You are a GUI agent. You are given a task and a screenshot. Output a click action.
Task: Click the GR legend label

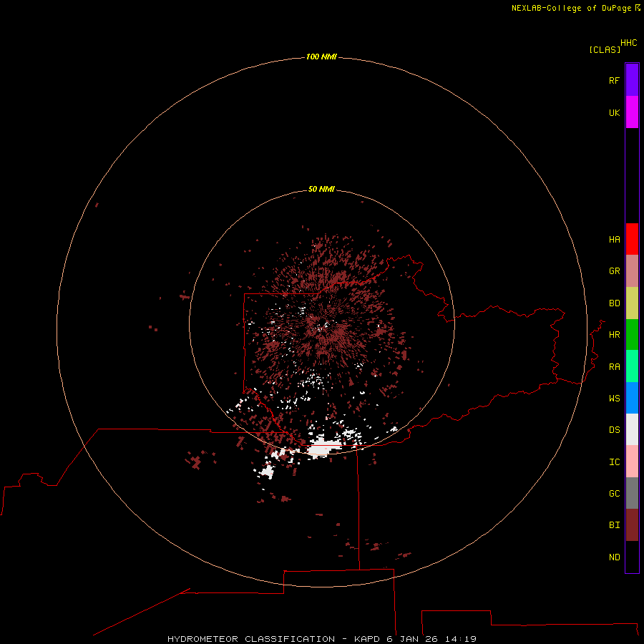click(614, 271)
